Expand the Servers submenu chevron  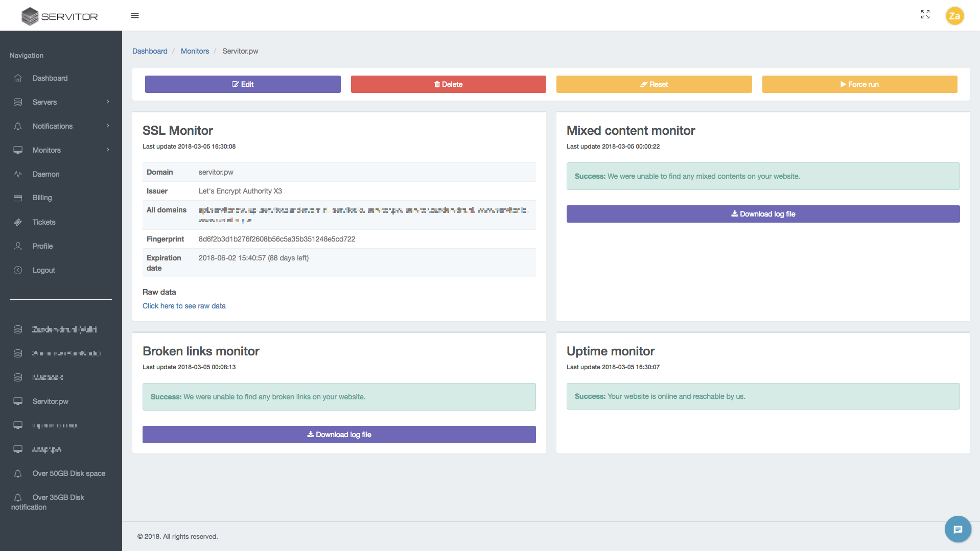point(108,102)
